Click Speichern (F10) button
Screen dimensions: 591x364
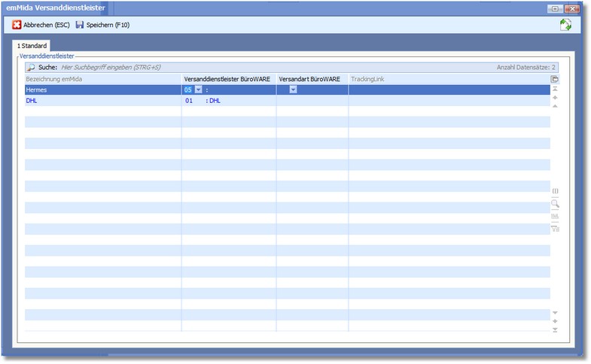pos(102,25)
